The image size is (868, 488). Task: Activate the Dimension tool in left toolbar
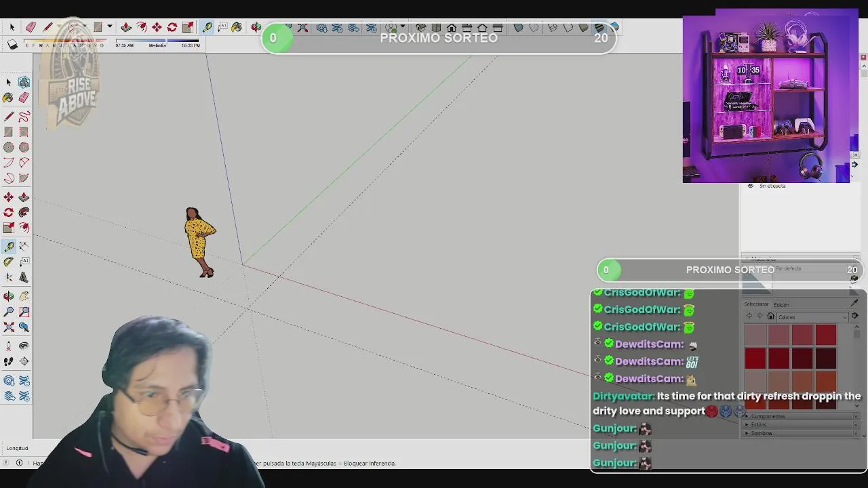tap(24, 247)
